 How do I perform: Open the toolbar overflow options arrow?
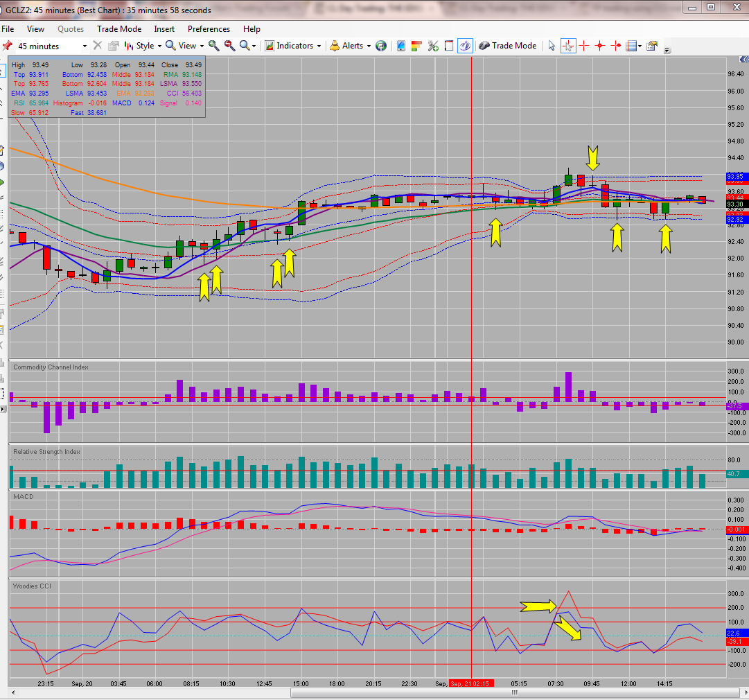pyautogui.click(x=667, y=50)
